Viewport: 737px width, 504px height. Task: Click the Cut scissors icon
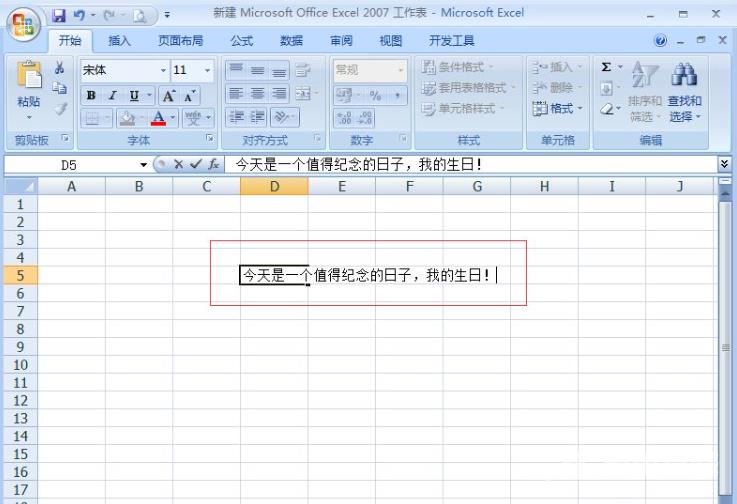pyautogui.click(x=60, y=69)
